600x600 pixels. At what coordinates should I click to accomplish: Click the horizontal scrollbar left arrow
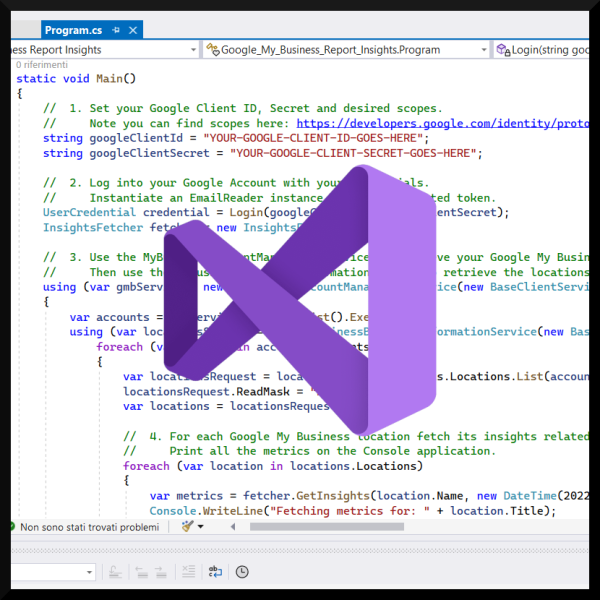click(x=233, y=527)
